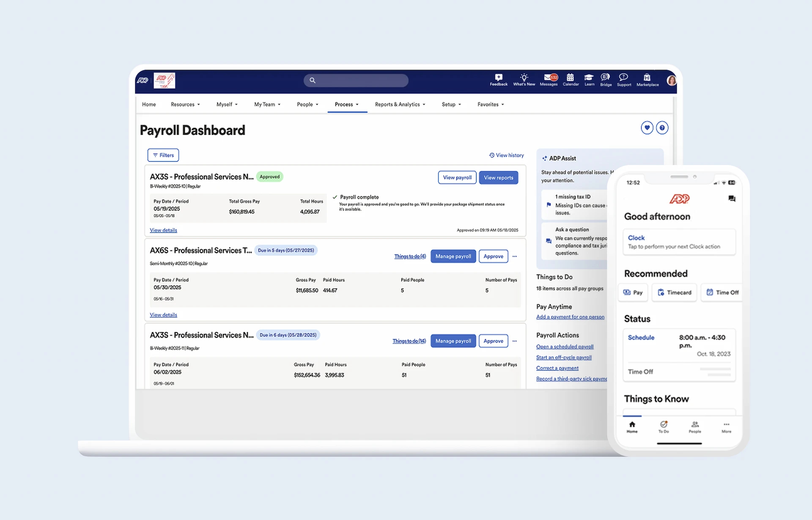
Task: Open the Messages inbox with 532 notifications
Action: (x=549, y=80)
